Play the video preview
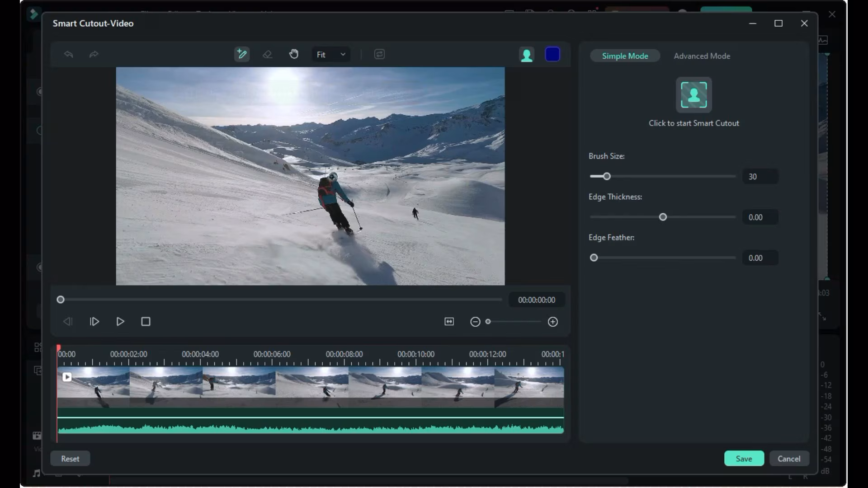Viewport: 868px width, 488px height. [120, 322]
